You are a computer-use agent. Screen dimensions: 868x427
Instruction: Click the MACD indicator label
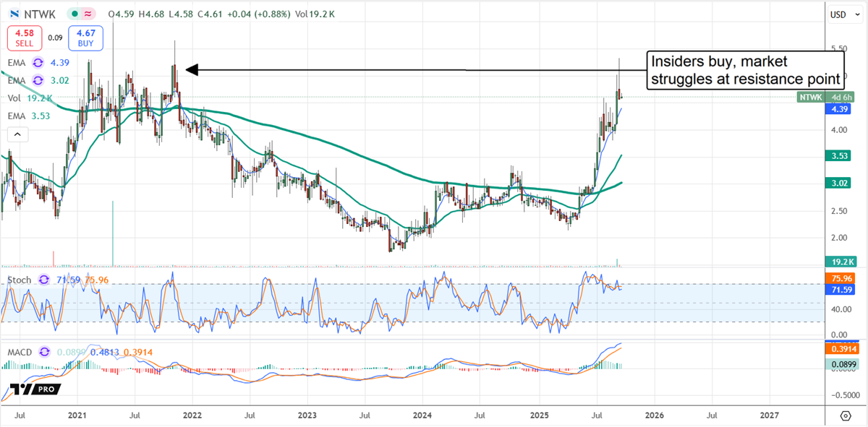[x=20, y=352]
